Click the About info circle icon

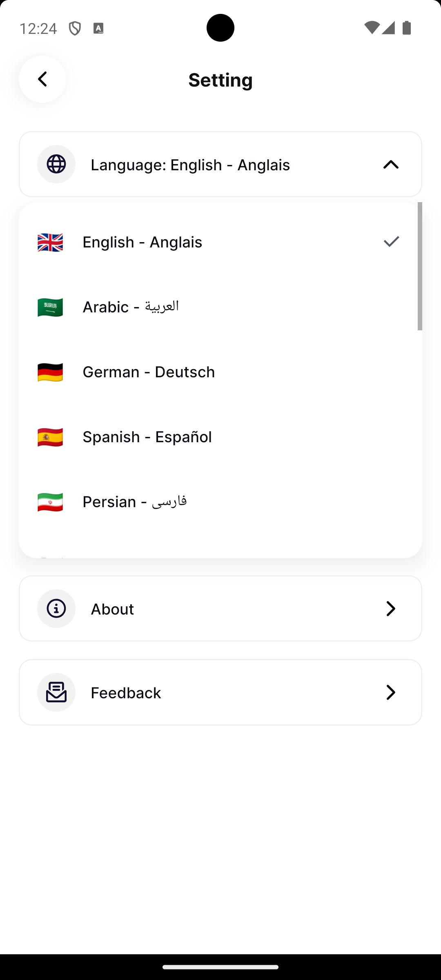point(56,608)
